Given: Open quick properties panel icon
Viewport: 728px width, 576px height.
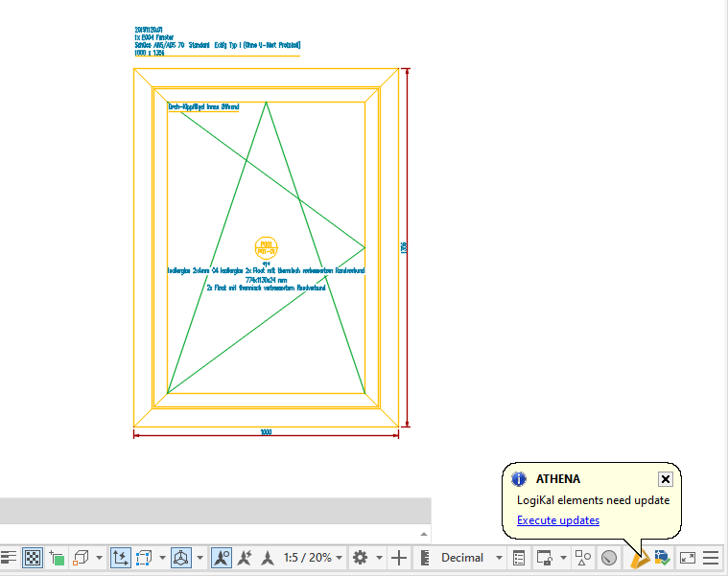Looking at the screenshot, I should point(519,557).
